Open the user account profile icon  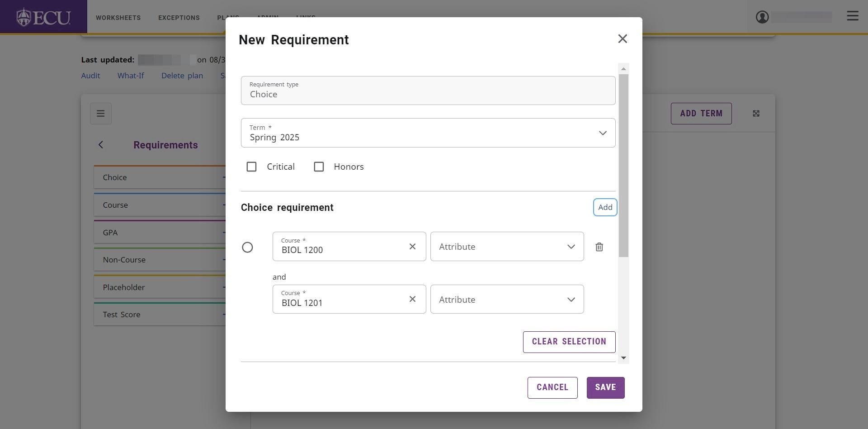[762, 17]
